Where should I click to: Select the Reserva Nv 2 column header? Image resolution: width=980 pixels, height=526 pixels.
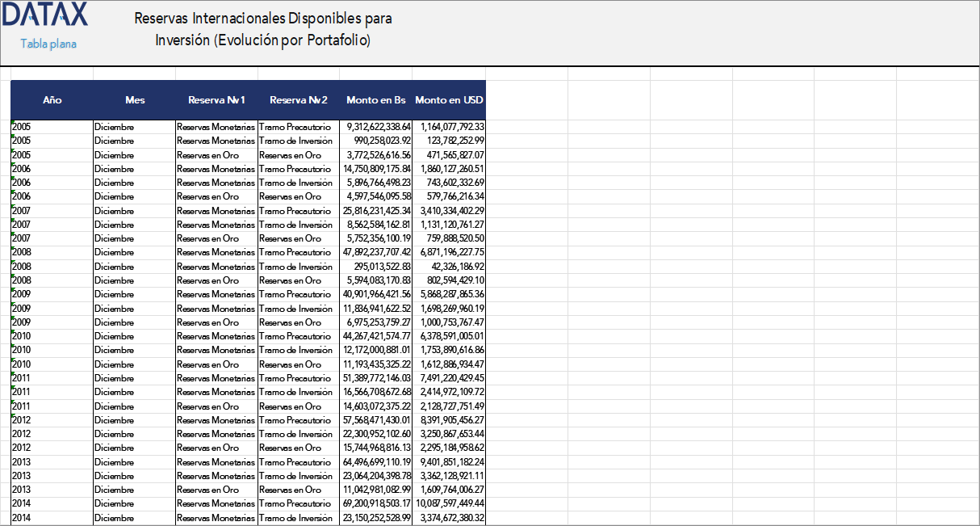point(298,100)
